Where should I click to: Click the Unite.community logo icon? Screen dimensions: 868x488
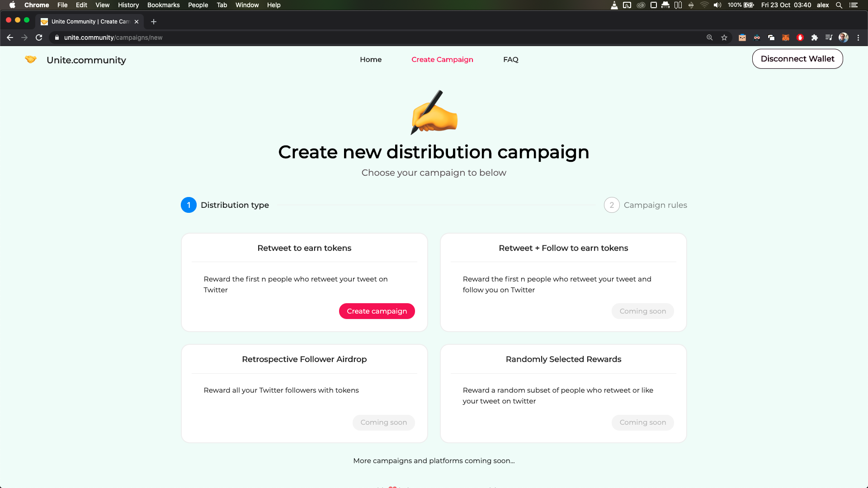pos(31,60)
